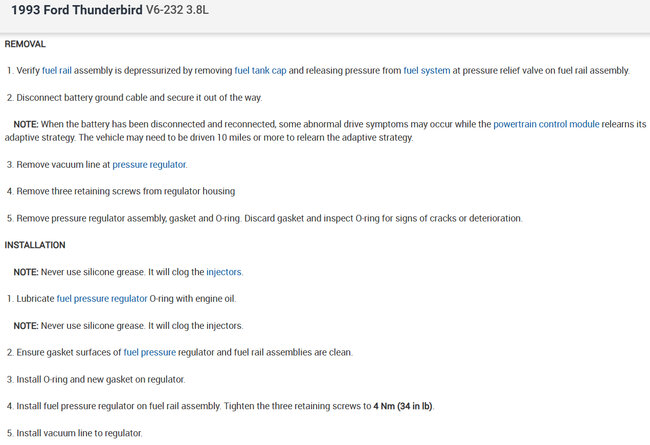Click the battery-disconnect NOTE label
650x445 pixels.
point(26,124)
